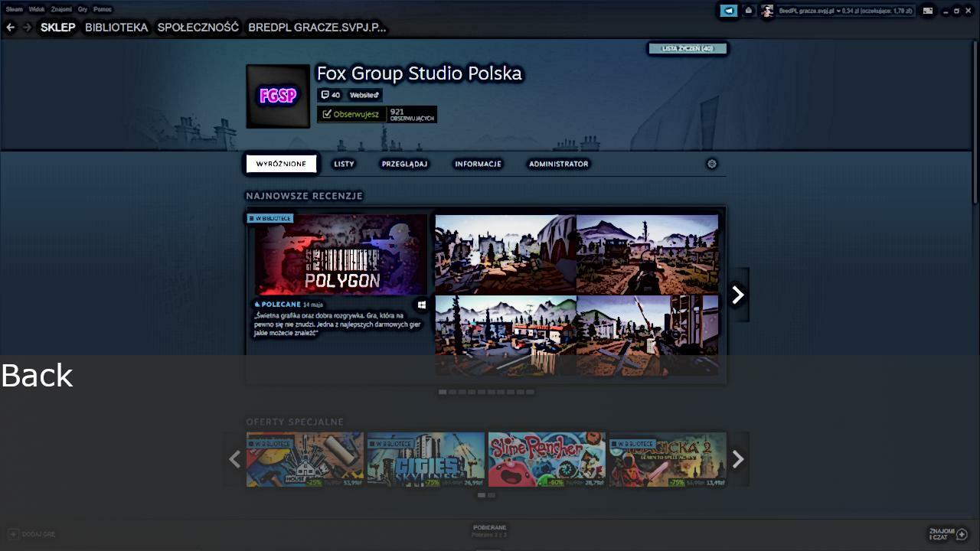Click the OFERTY SPECJALNE heading
980x551 pixels.
[x=295, y=422]
